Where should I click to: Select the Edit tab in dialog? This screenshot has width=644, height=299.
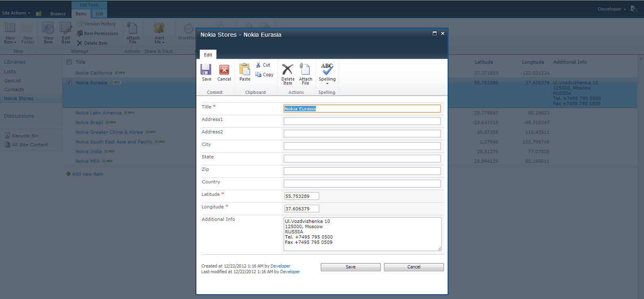tap(208, 55)
